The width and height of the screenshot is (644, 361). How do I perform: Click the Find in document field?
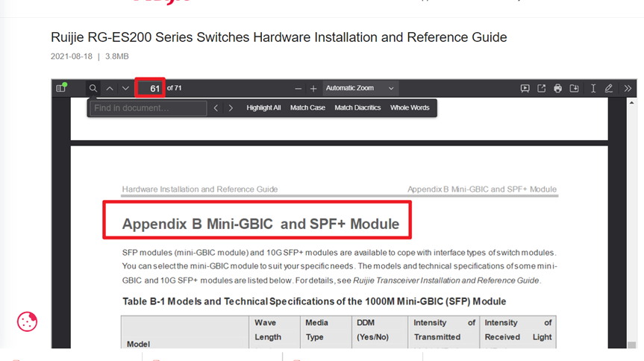click(x=149, y=108)
